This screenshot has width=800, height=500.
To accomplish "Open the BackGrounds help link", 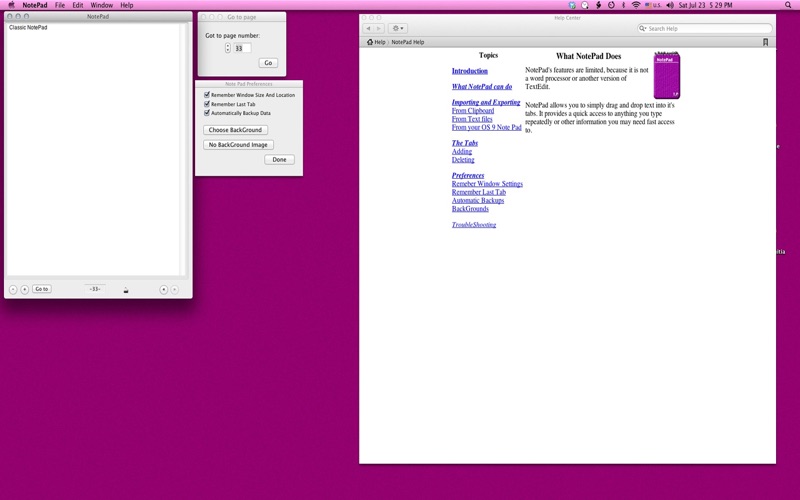I will tap(470, 209).
